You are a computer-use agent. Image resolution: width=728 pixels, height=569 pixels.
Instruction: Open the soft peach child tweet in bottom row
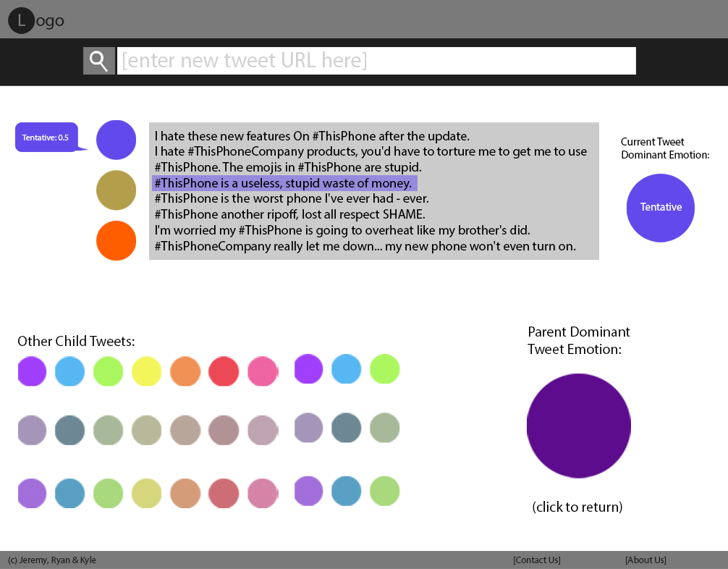pos(185,493)
